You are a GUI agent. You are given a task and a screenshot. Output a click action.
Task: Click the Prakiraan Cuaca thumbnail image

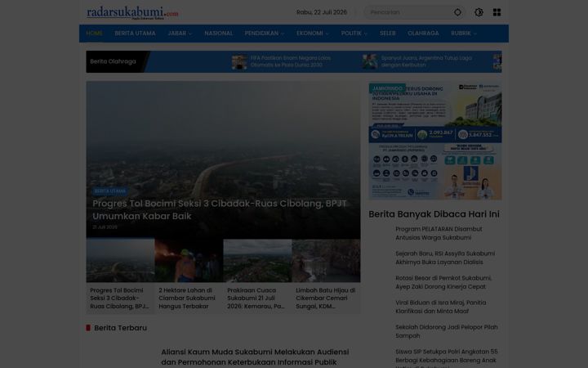point(257,261)
